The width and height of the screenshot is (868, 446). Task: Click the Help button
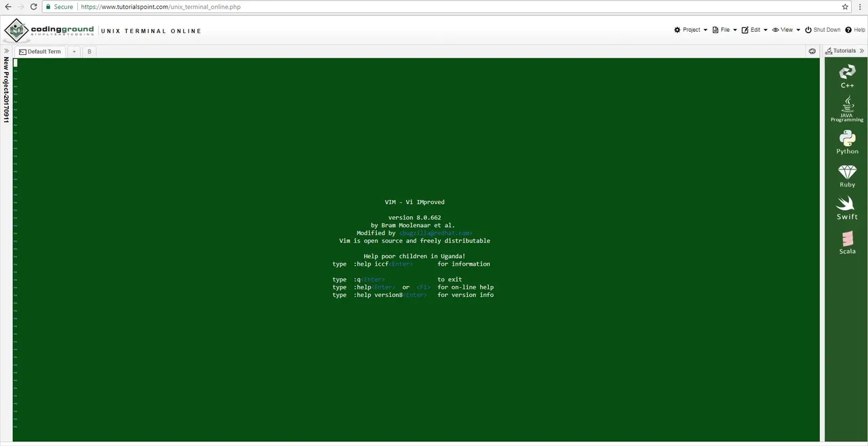[x=855, y=30]
